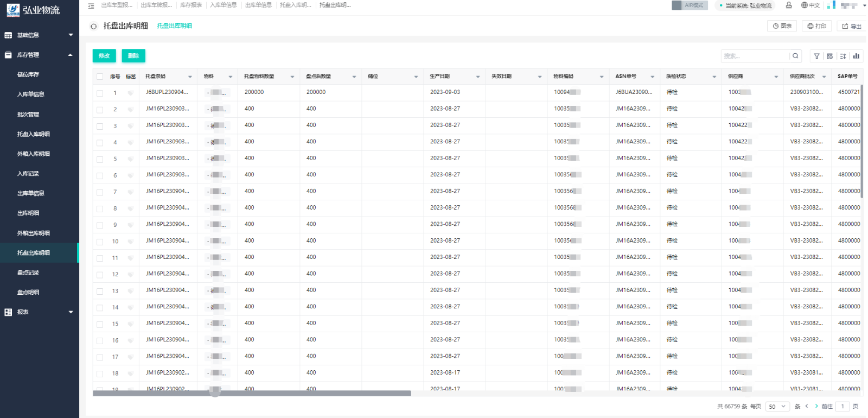The image size is (868, 418).
Task: Toggle the AIR模式 switch
Action: (690, 5)
